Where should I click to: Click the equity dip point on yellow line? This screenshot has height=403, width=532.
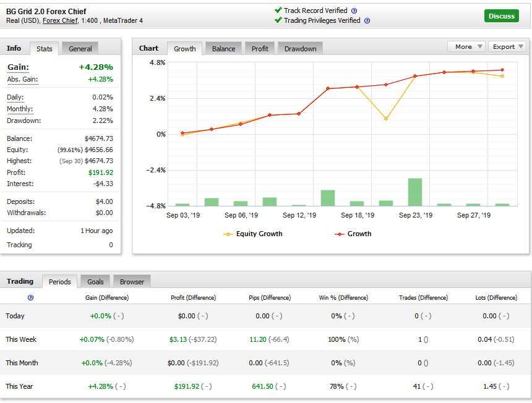(386, 119)
